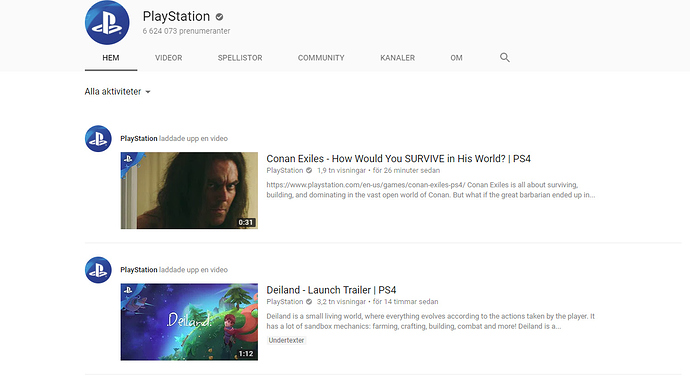Open Deiland - Launch Trailer title link
690x379 pixels.
click(x=331, y=290)
